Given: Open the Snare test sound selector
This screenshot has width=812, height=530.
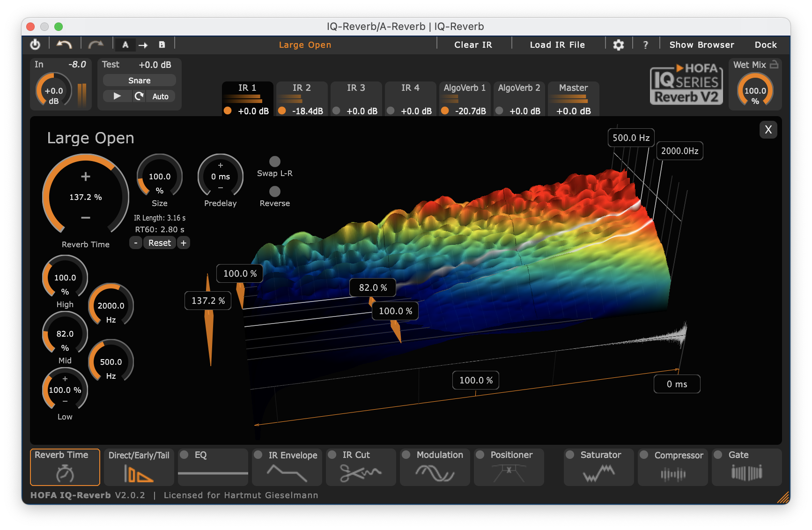Looking at the screenshot, I should click(139, 81).
